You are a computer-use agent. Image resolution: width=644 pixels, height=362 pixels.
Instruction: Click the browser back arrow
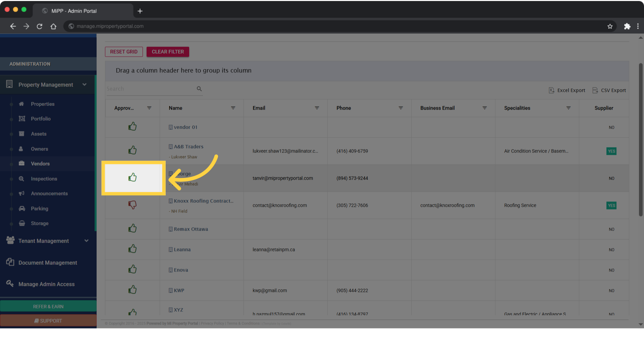pos(13,26)
